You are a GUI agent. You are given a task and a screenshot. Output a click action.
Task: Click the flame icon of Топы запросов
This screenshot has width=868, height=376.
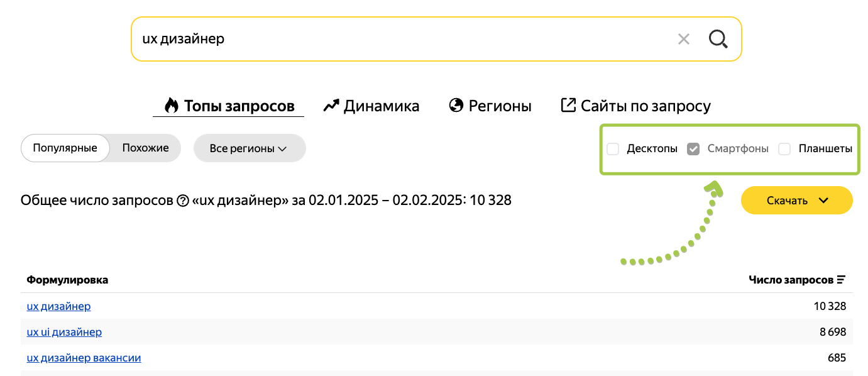172,106
